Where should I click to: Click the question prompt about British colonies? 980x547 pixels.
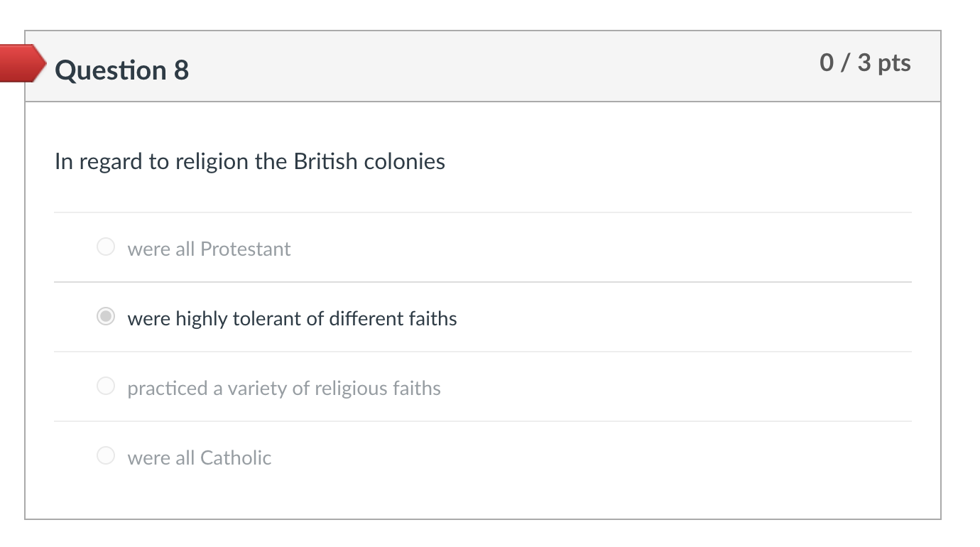coord(249,162)
